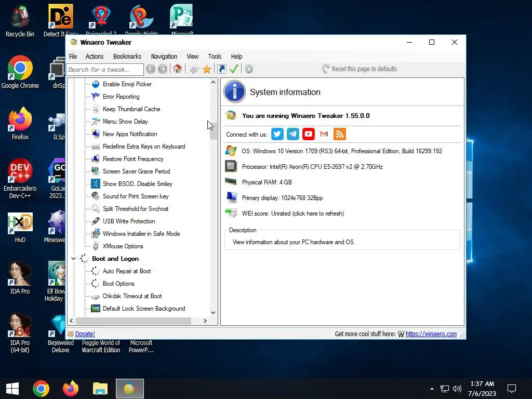Click the create shortcut icon in toolbar
532x399 pixels.
click(221, 69)
